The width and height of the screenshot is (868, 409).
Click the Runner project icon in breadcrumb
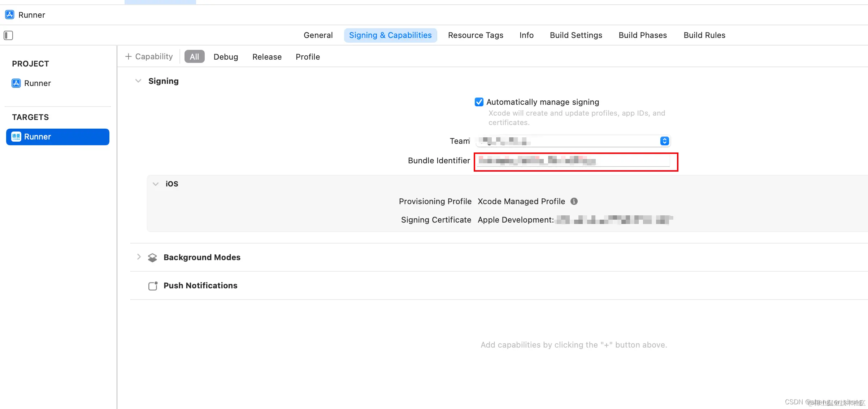click(10, 15)
